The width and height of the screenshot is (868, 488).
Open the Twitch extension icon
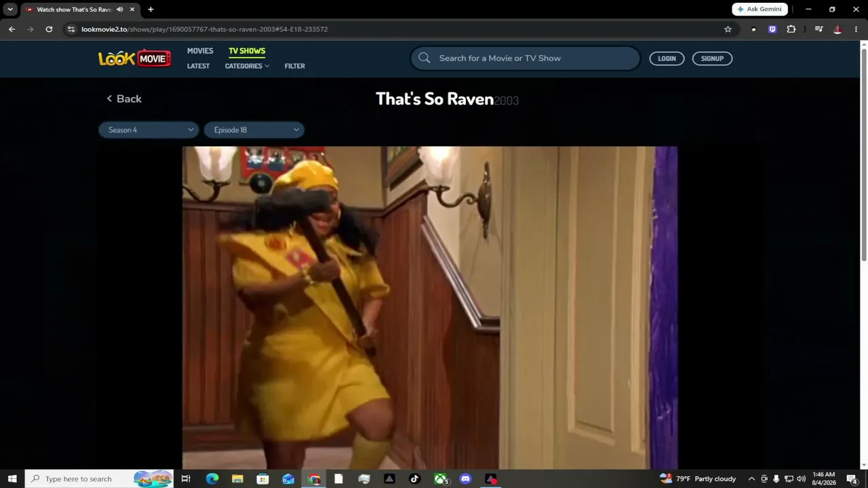(x=772, y=29)
